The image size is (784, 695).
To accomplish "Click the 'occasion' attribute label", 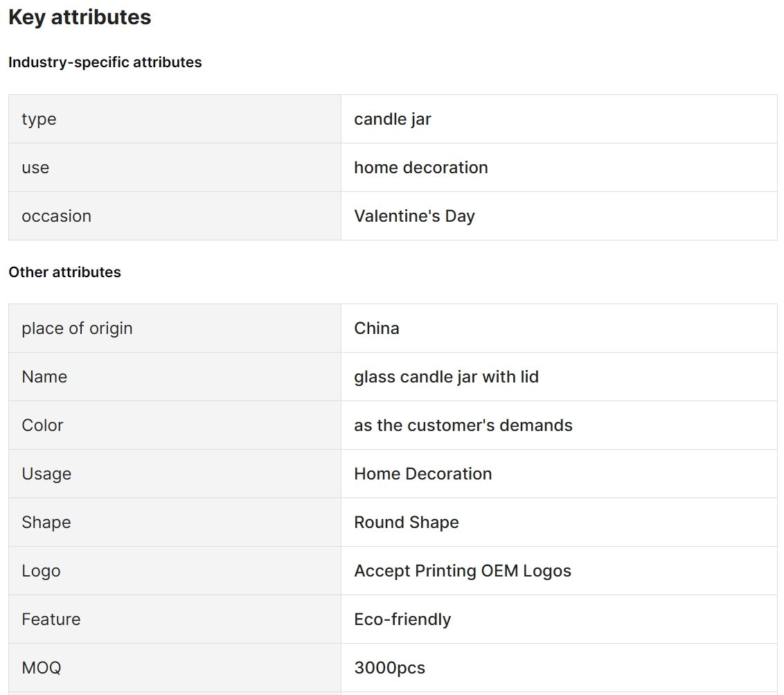I will click(x=57, y=216).
